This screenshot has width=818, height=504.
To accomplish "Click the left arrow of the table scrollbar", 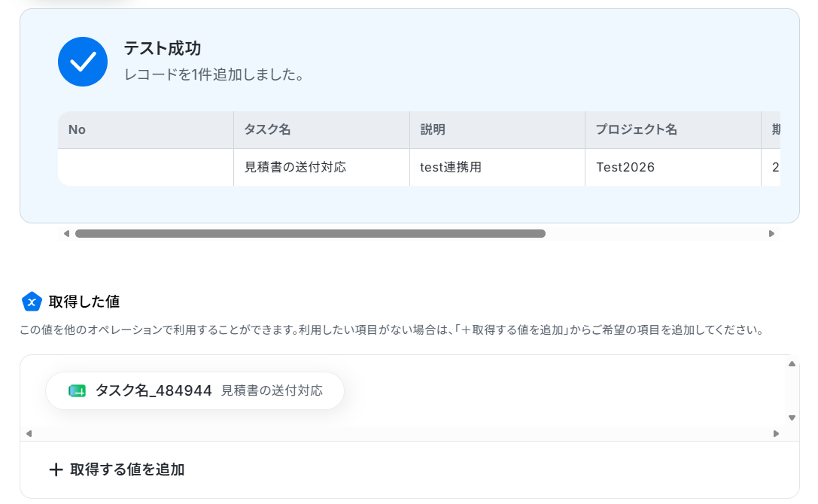I will point(66,234).
